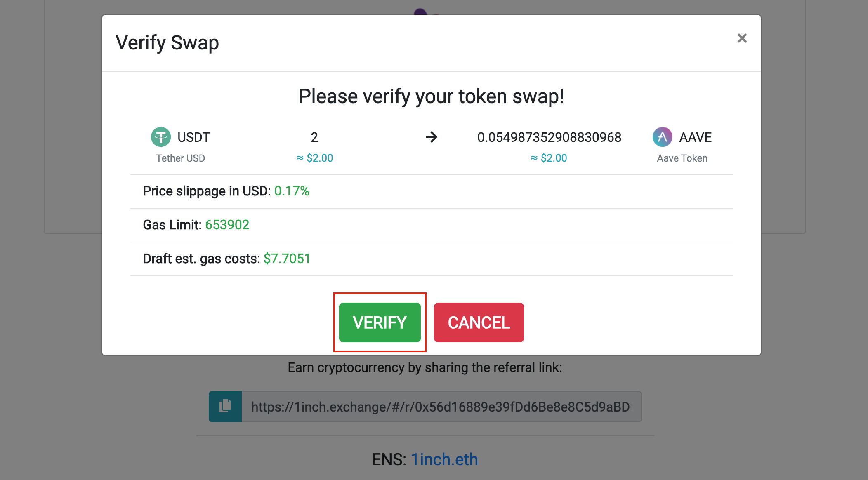Screen dimensions: 868x480
Task: Click the gas limit value 653902
Action: click(x=227, y=225)
